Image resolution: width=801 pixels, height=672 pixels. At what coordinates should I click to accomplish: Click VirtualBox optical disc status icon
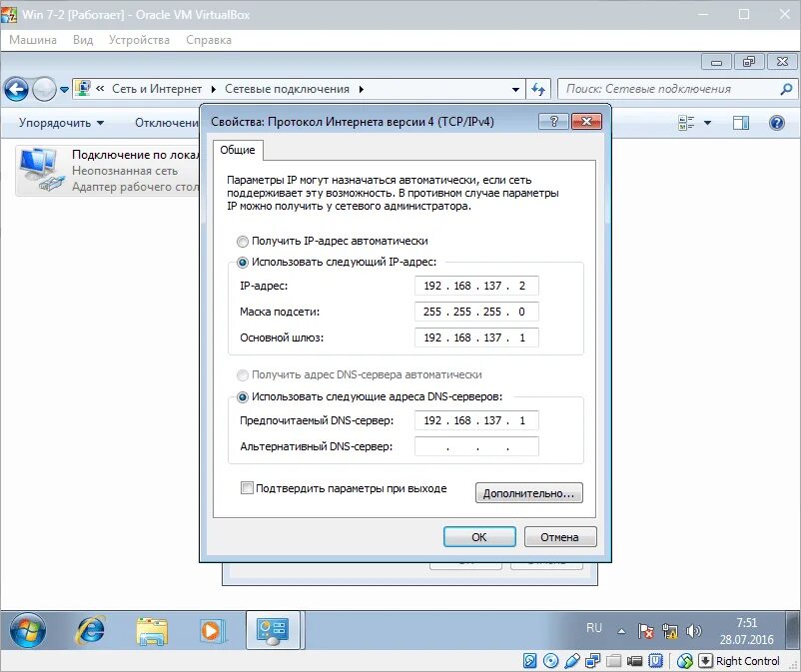pos(550,661)
